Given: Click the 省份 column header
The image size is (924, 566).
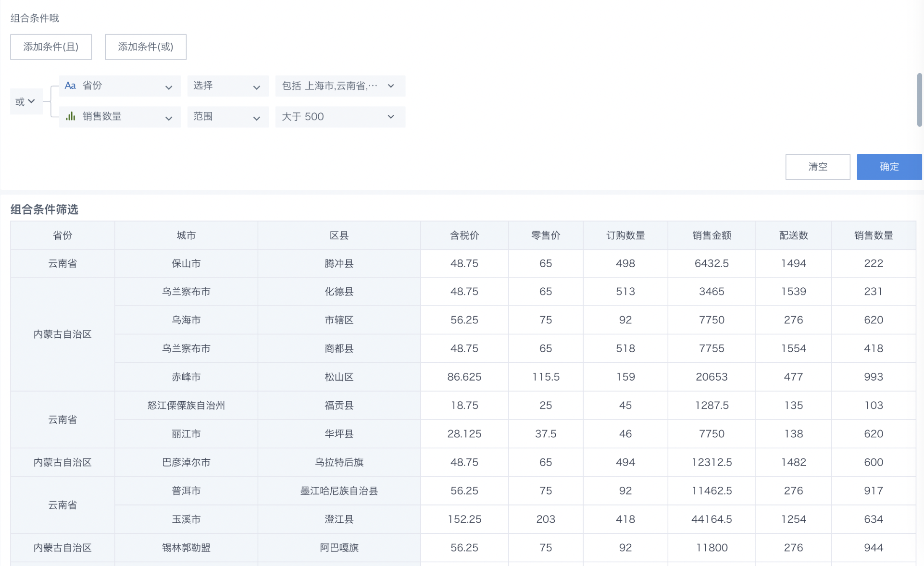Looking at the screenshot, I should (62, 235).
